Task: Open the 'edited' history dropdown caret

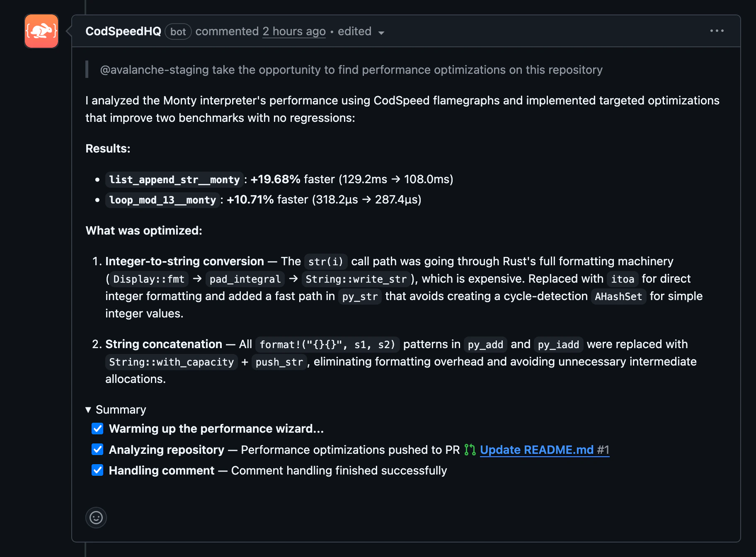Action: click(382, 33)
